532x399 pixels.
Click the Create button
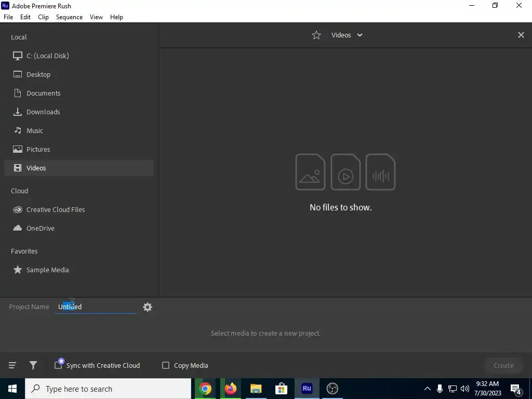[x=503, y=365]
